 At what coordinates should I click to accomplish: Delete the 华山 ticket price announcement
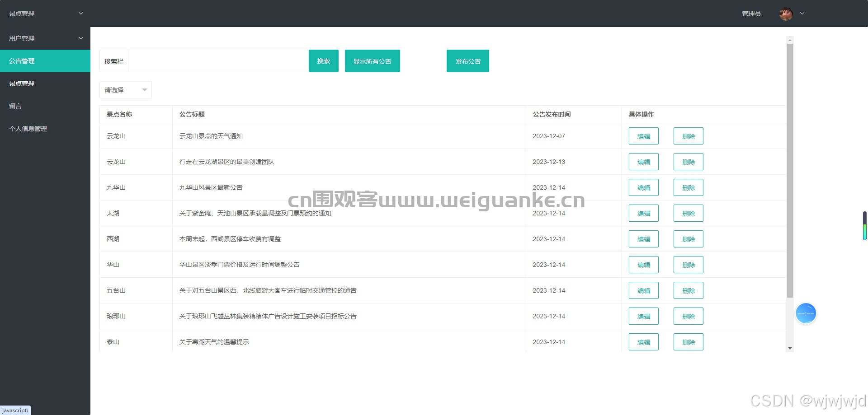(x=689, y=265)
